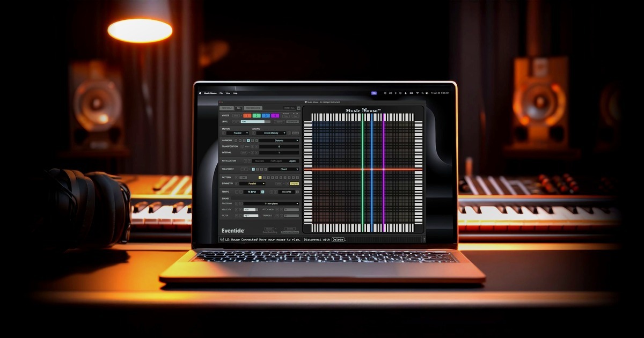Adjust the FILTER slider
The image size is (644, 338).
[x=251, y=216]
